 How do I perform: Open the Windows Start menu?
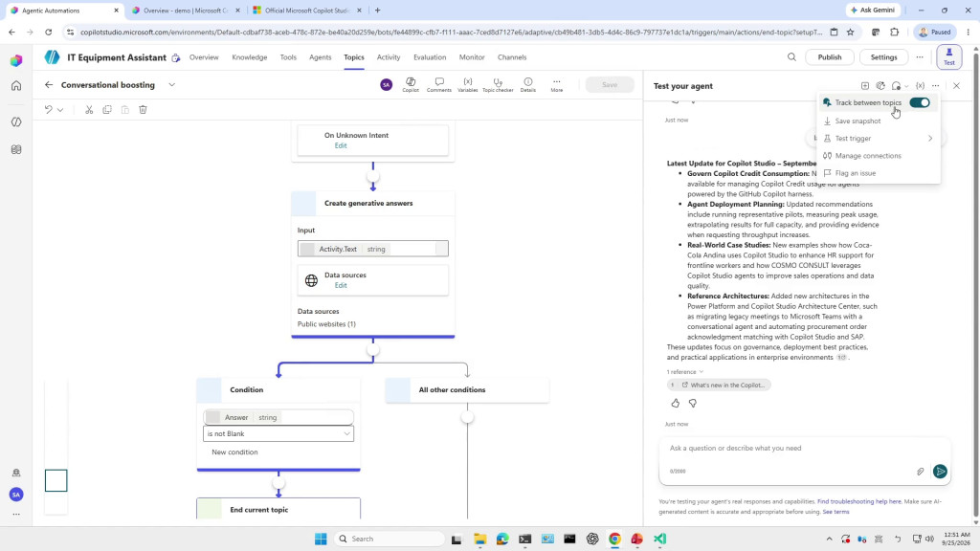point(321,540)
